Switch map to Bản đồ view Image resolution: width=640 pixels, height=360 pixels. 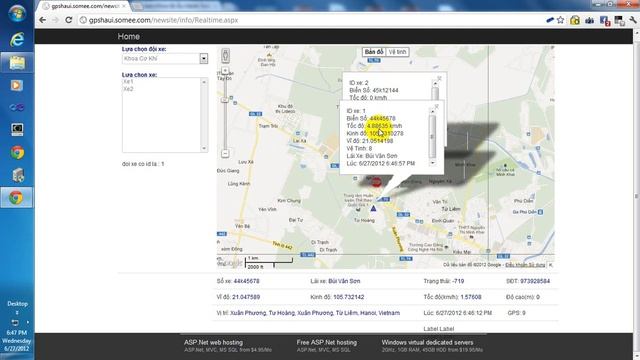374,52
